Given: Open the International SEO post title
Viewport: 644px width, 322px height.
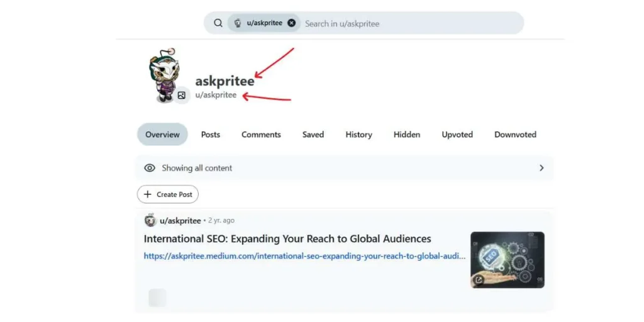Looking at the screenshot, I should pos(287,239).
